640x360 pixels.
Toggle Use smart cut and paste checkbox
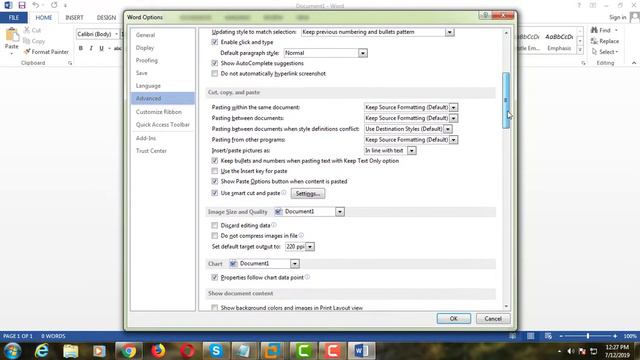pyautogui.click(x=215, y=193)
